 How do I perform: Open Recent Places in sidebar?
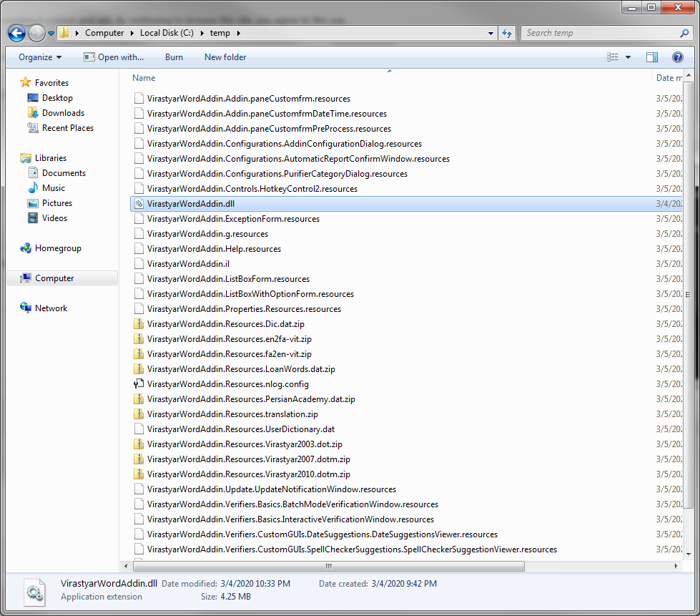(68, 128)
